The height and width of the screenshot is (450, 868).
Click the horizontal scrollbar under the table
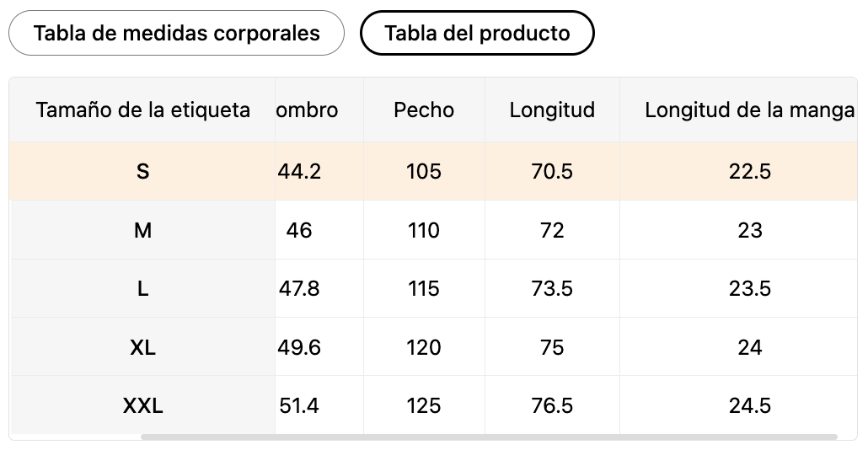489,437
